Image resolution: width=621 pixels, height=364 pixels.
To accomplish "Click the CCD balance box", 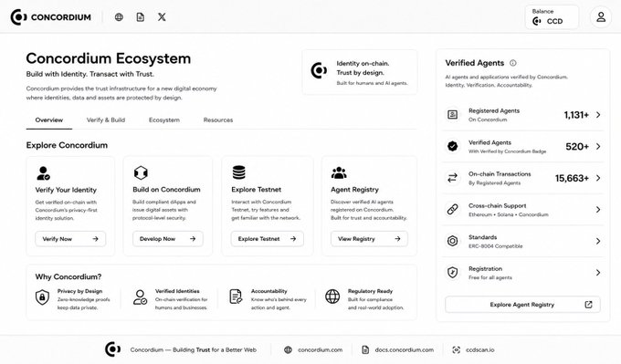I will pos(553,17).
